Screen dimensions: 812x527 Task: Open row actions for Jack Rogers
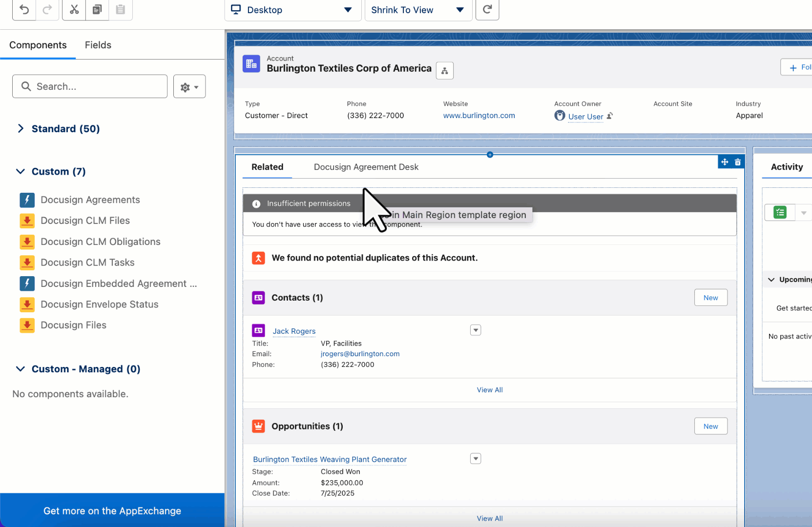pyautogui.click(x=475, y=330)
